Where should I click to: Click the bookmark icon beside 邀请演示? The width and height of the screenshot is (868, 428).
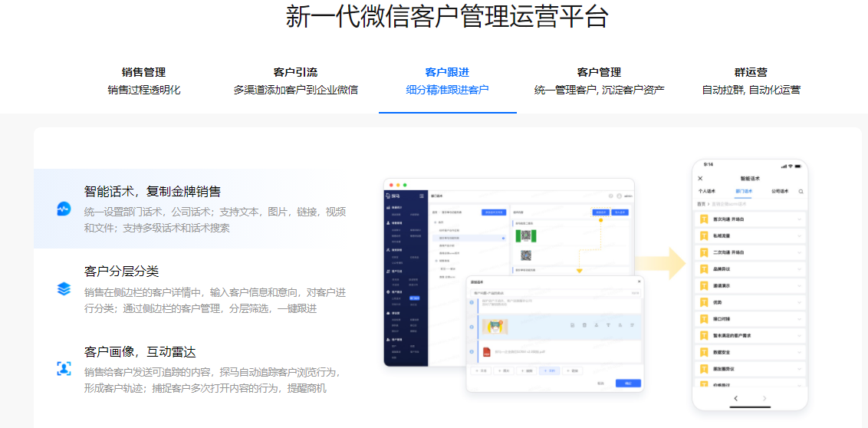click(704, 285)
